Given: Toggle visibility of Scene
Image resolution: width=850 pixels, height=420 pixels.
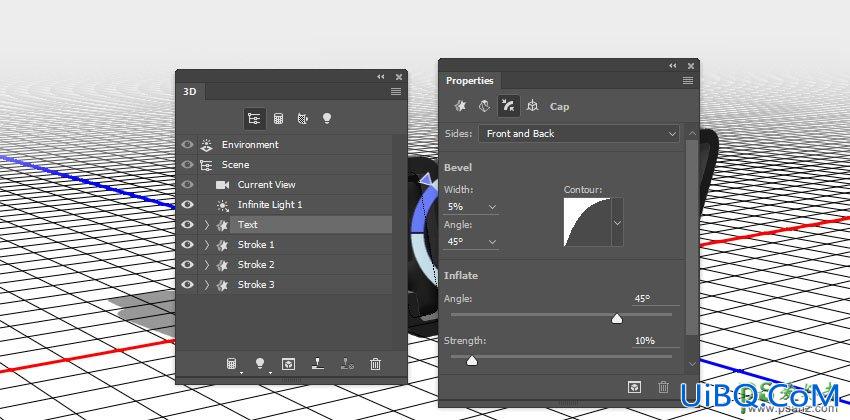Looking at the screenshot, I should (187, 165).
